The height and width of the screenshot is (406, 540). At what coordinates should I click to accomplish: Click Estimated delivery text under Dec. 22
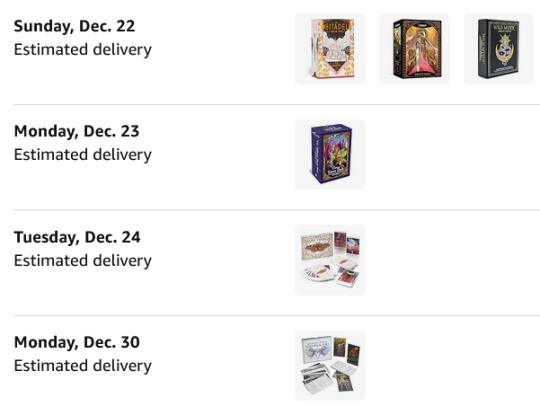point(83,50)
